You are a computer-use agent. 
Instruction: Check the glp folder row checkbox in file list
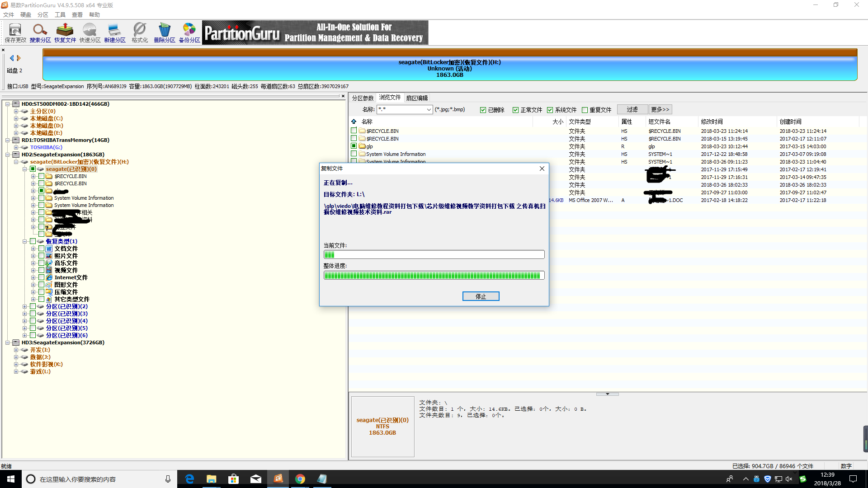354,146
